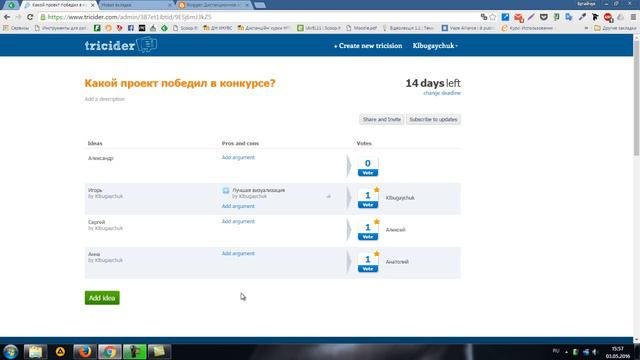
Task: Expand the arrow beside Александр votes
Action: [349, 166]
